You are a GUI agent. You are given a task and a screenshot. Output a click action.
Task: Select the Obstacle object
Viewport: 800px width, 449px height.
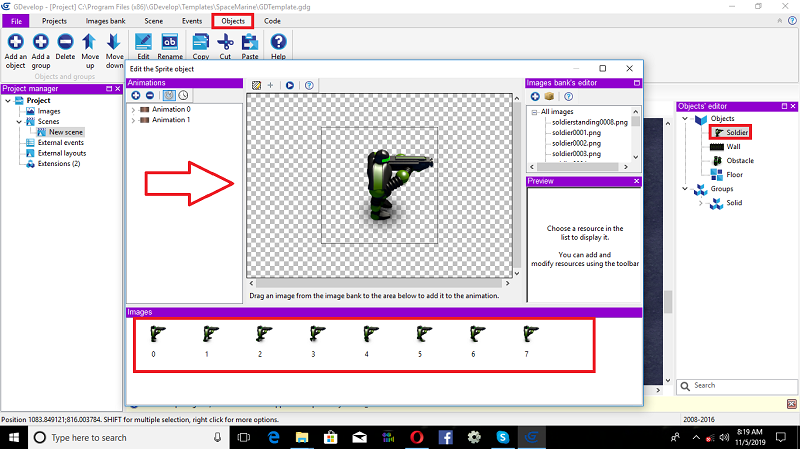[740, 161]
